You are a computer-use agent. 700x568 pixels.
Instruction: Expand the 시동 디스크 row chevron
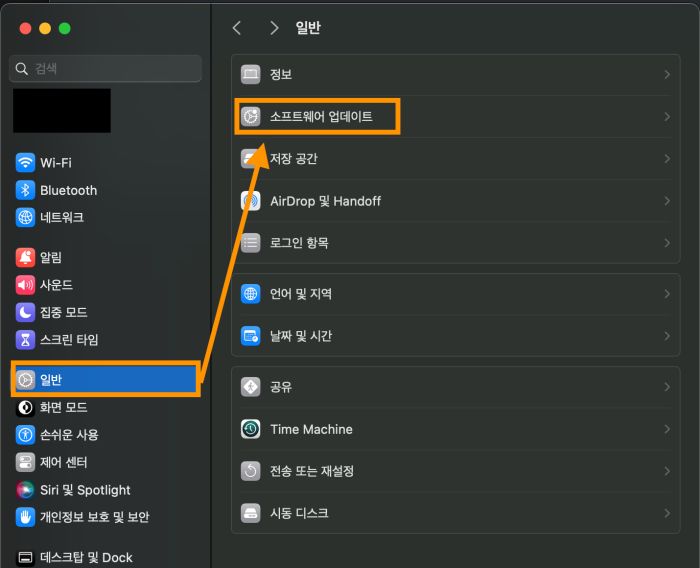(667, 513)
